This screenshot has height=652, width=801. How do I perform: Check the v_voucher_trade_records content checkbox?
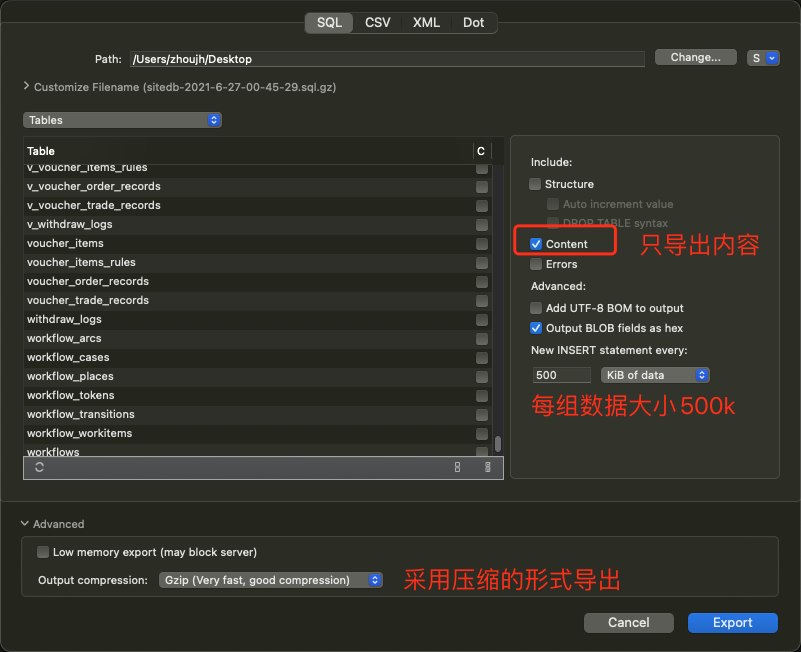click(x=481, y=205)
